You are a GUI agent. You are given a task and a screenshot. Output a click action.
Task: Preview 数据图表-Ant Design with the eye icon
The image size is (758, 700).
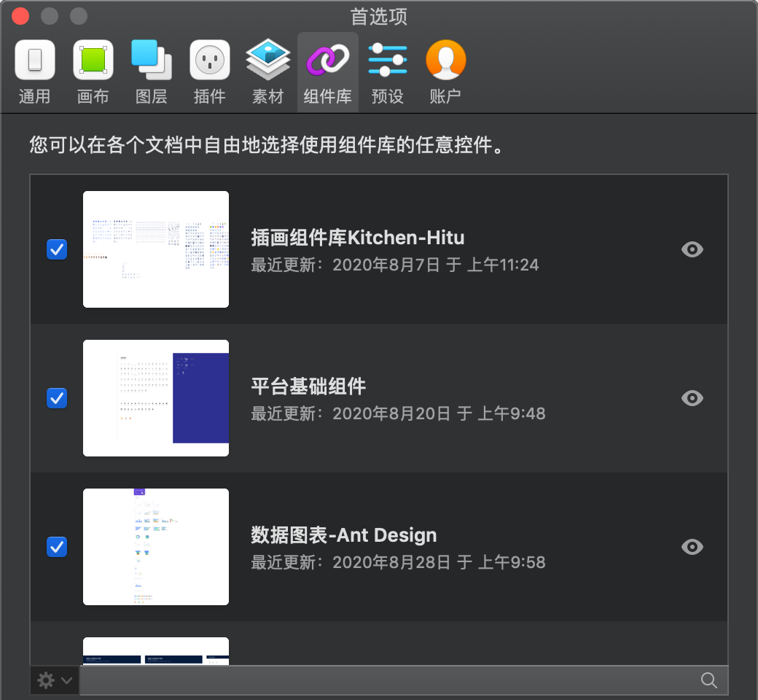(692, 547)
